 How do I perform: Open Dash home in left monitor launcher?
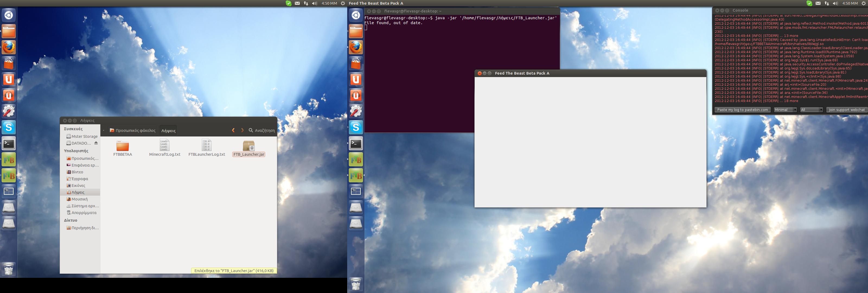click(9, 15)
